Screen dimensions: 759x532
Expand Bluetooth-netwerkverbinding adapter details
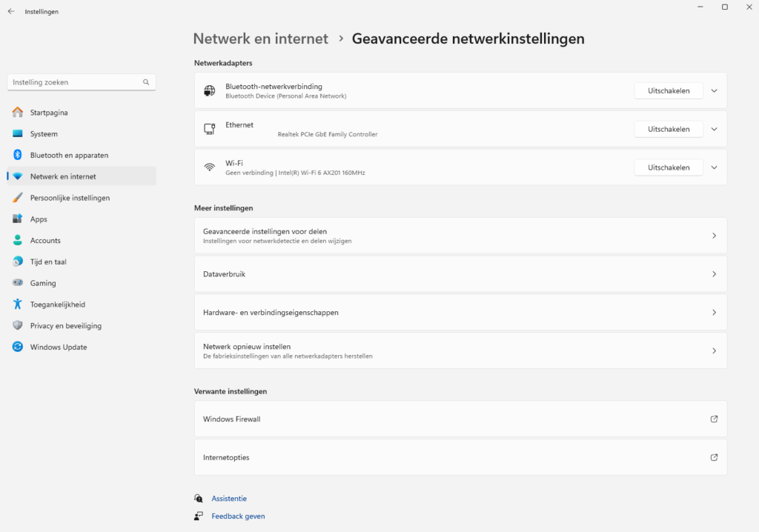click(714, 90)
